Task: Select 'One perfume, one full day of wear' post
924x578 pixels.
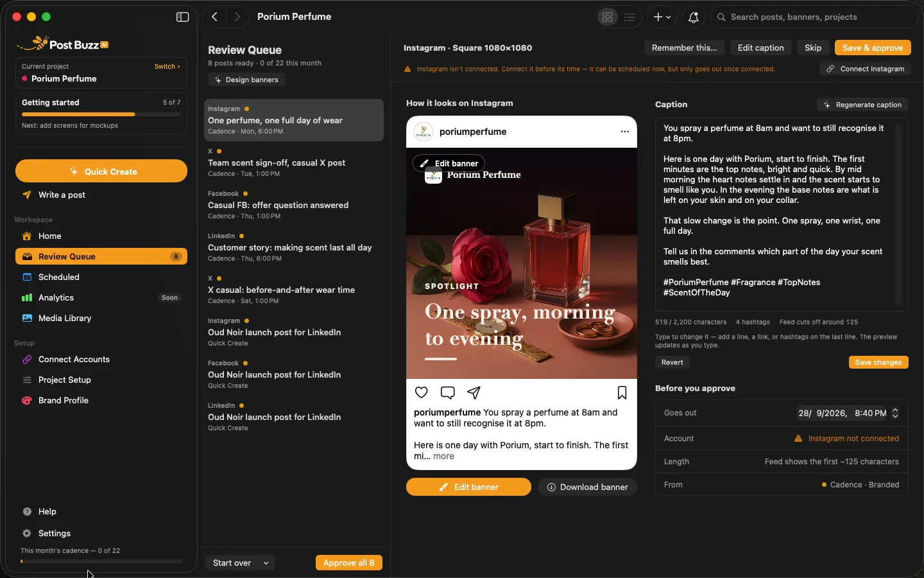Action: (294, 120)
